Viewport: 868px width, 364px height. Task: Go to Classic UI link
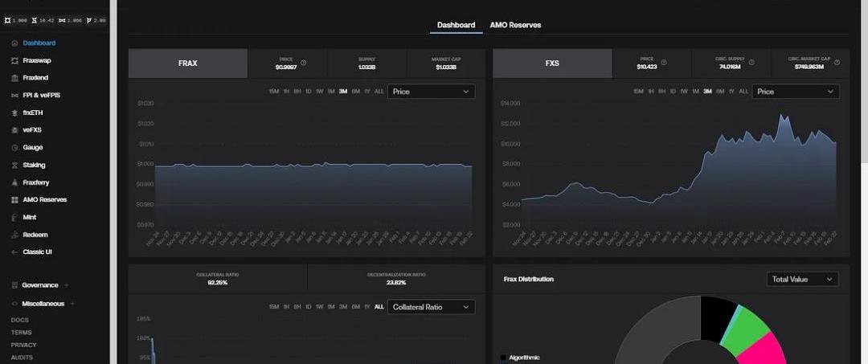[x=37, y=252]
